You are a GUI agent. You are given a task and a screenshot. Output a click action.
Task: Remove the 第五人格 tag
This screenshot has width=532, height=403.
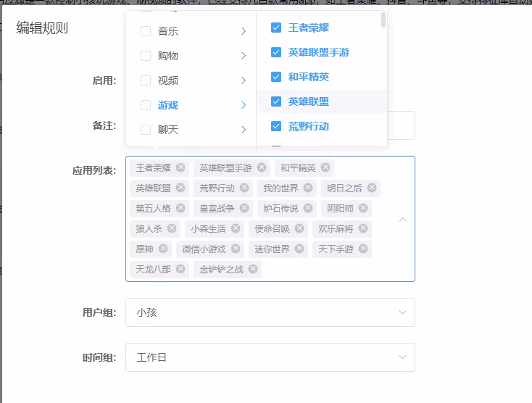[x=180, y=208]
